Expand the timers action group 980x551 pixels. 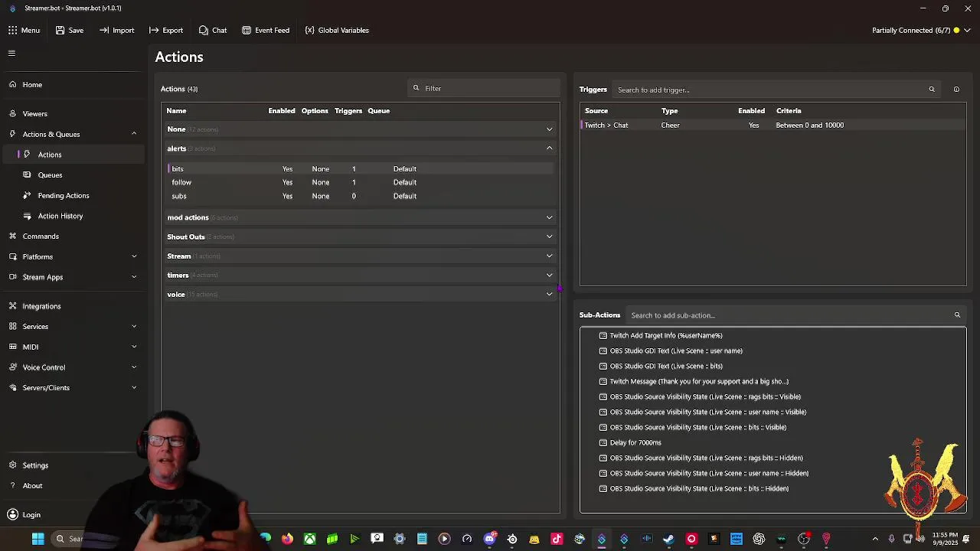(549, 275)
